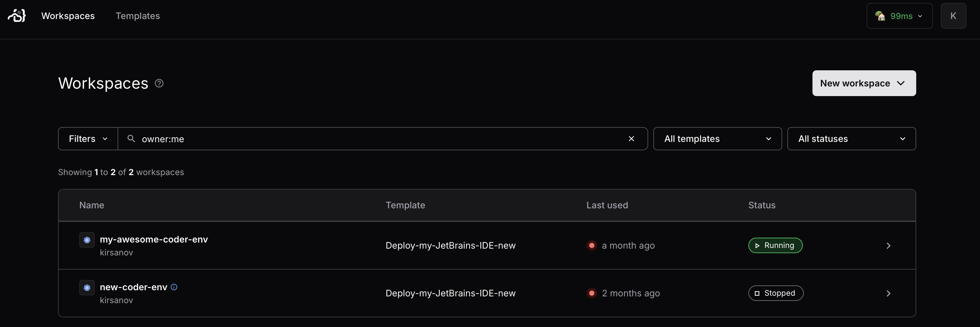
Task: Click the Stopped status badge
Action: point(775,293)
